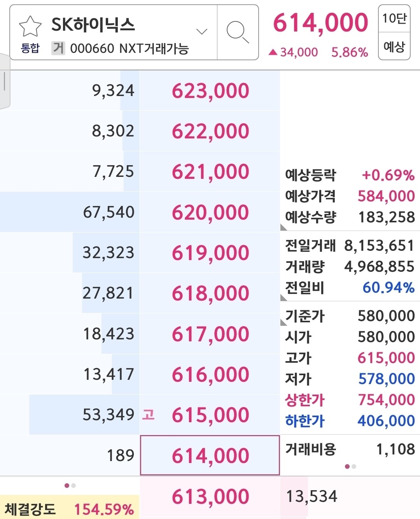The width and height of the screenshot is (420, 519).
Task: Tap the info panel page indicator dots
Action: [350, 466]
